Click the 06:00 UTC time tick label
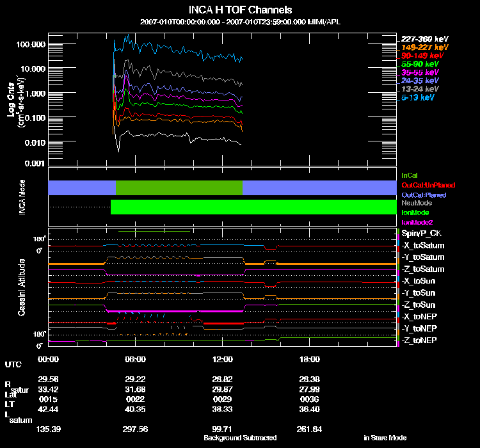 click(136, 359)
